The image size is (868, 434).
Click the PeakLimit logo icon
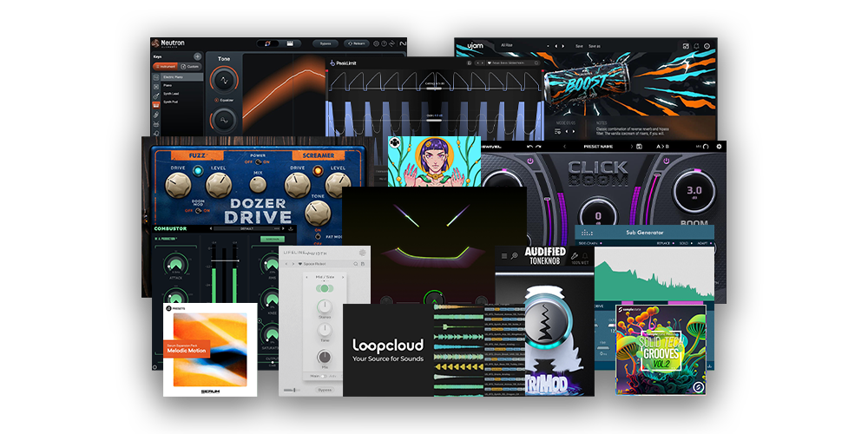pyautogui.click(x=332, y=63)
